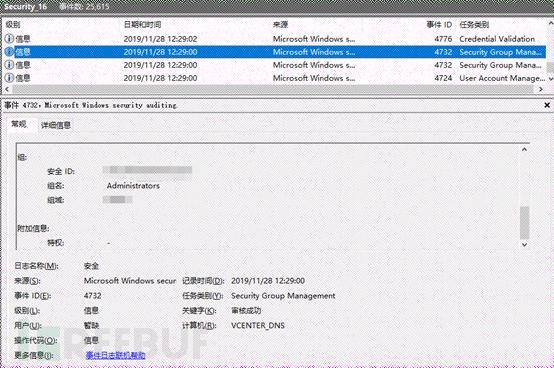
Task: Click the 安全 log name value
Action: click(91, 266)
